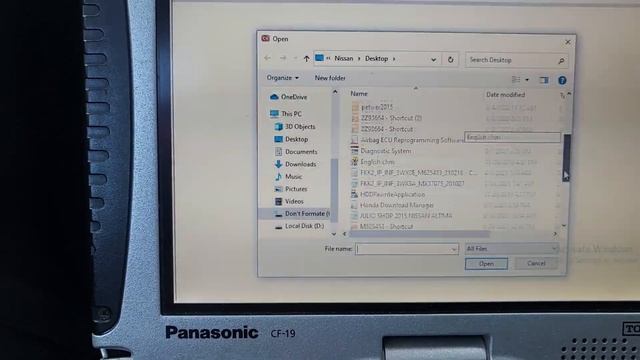
Task: Click the file list vertical scrollbar thumb
Action: 567,158
